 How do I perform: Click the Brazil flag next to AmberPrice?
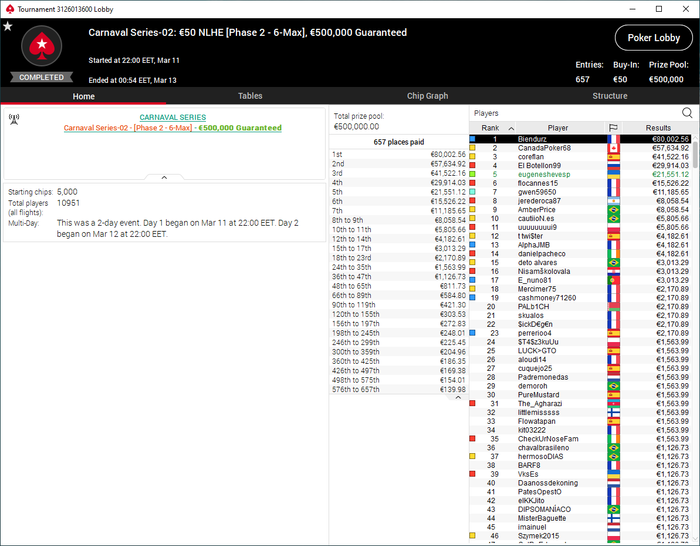click(x=614, y=209)
